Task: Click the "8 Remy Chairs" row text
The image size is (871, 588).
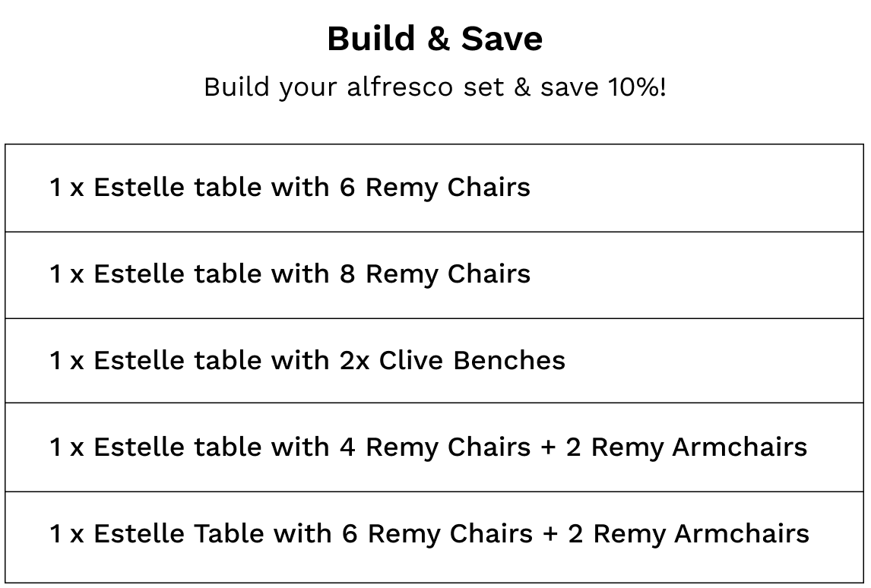Action: point(435,274)
